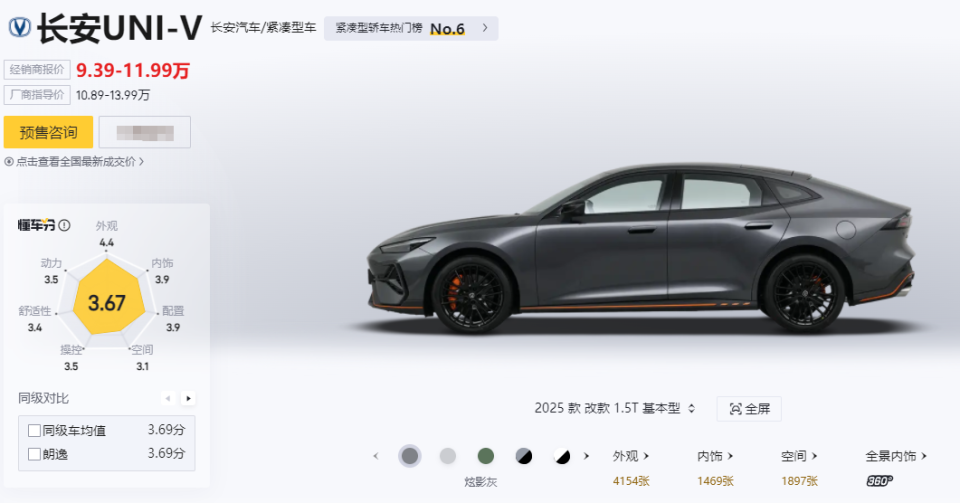Click the UNI-V car side-view image
Viewport: 960px width, 503px height.
640,248
